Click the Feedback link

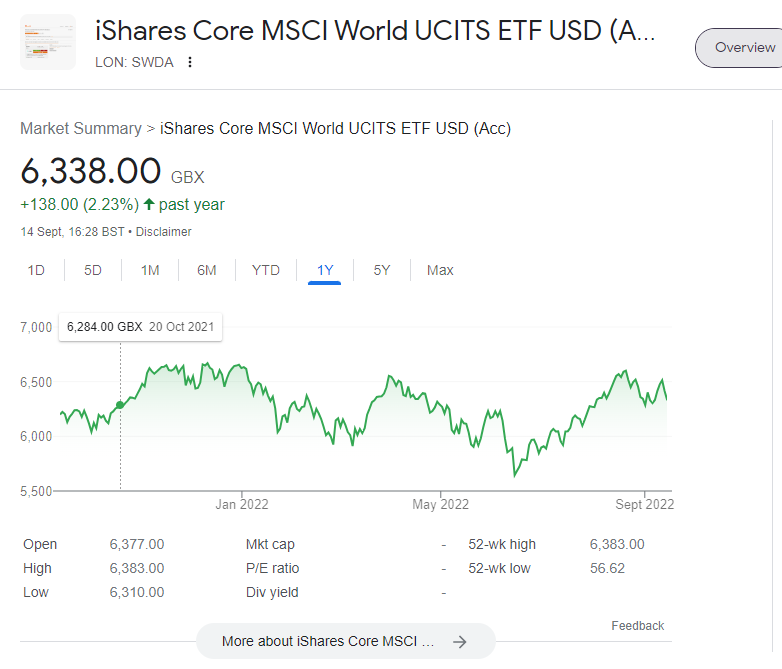pos(637,626)
